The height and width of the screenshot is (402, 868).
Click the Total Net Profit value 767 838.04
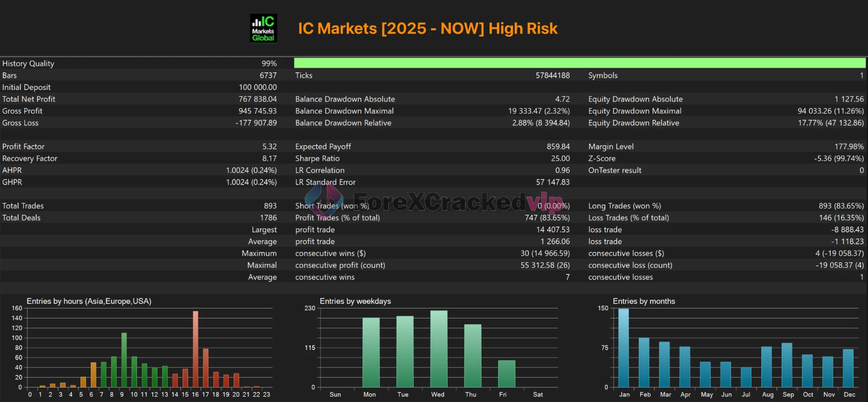click(257, 99)
